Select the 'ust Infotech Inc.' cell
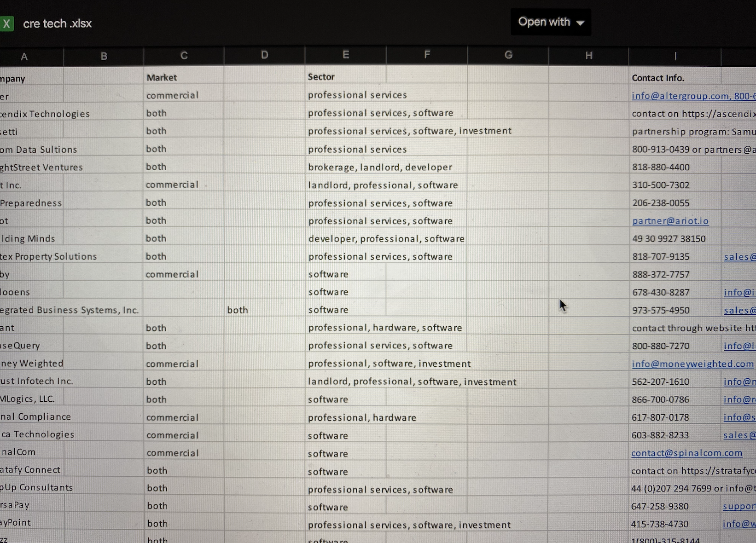This screenshot has height=543, width=756. (x=37, y=381)
